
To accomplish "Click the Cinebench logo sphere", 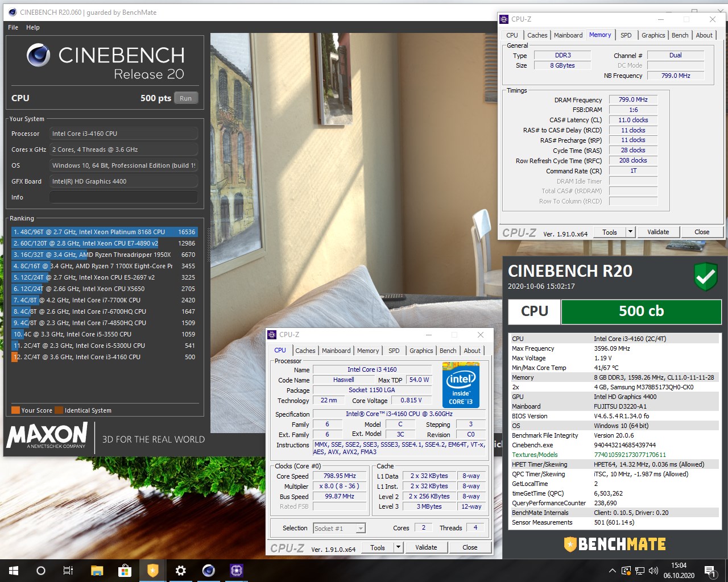I will 38,55.
